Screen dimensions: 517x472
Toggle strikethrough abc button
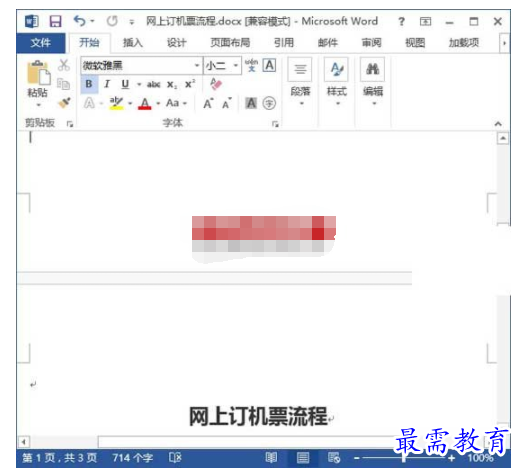tap(154, 84)
